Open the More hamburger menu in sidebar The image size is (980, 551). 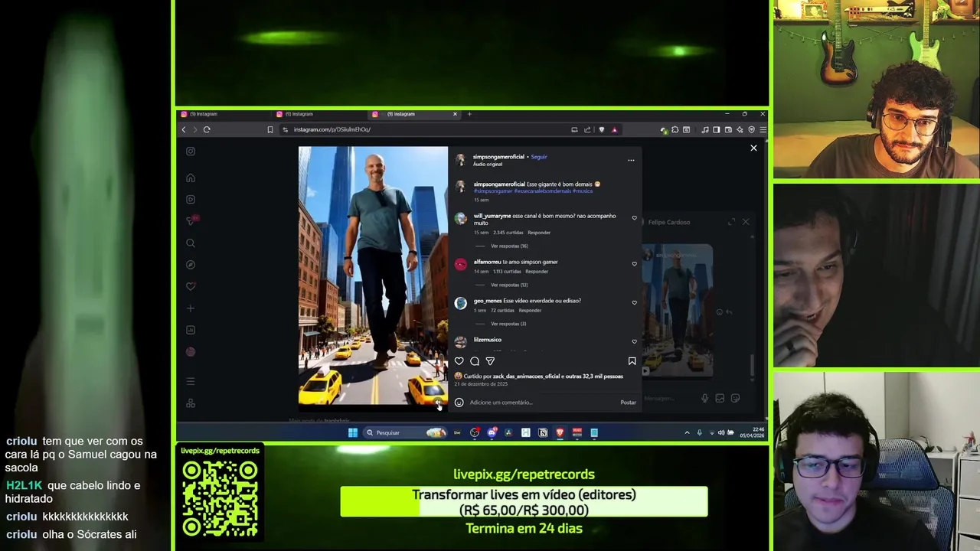coord(191,381)
